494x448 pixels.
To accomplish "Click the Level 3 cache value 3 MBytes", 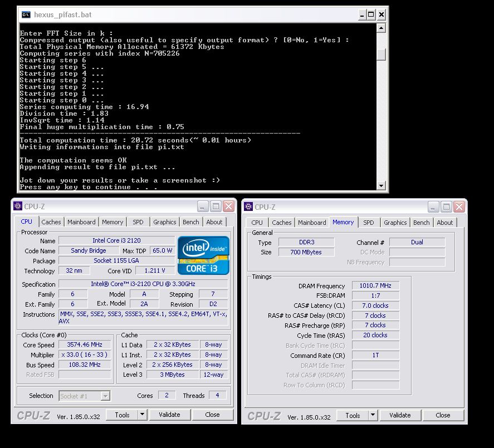I will [x=172, y=375].
